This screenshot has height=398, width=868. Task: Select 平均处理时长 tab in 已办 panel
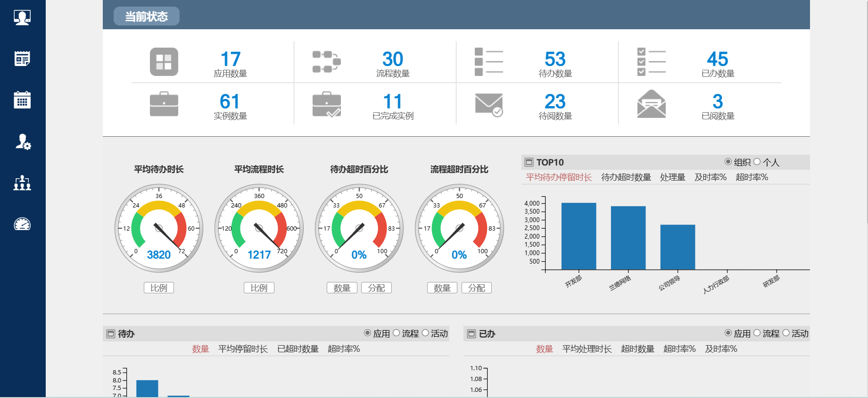[587, 349]
